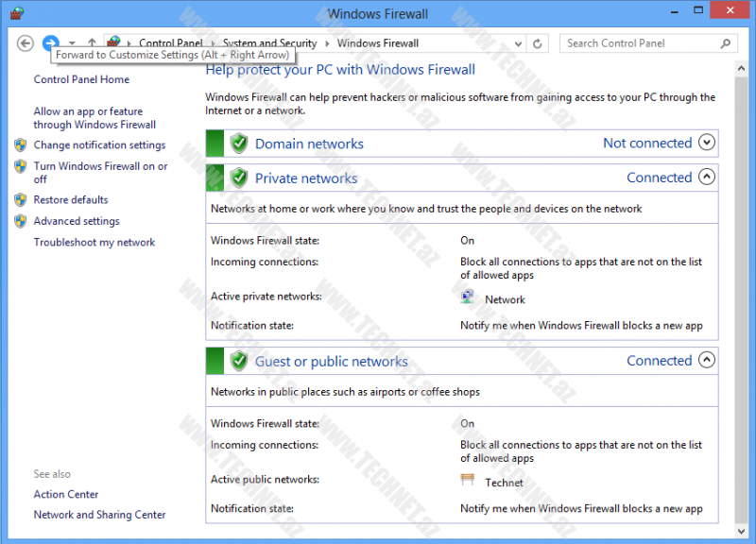Viewport: 756px width, 544px height.
Task: Select Control Panel in breadcrumb path
Action: (170, 43)
